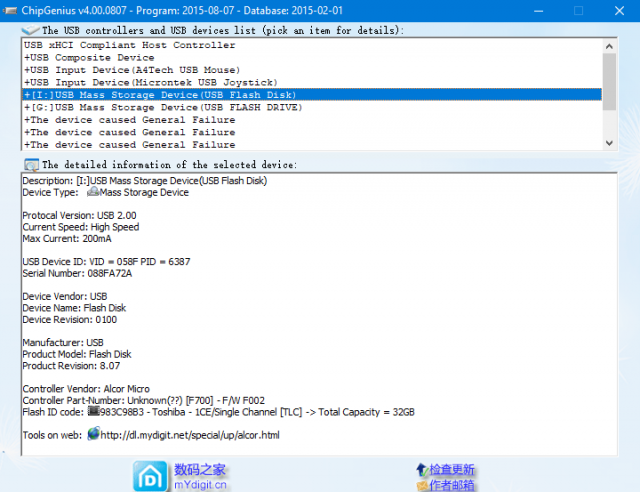
Task: Select the USB Composite Device row
Action: pos(312,58)
